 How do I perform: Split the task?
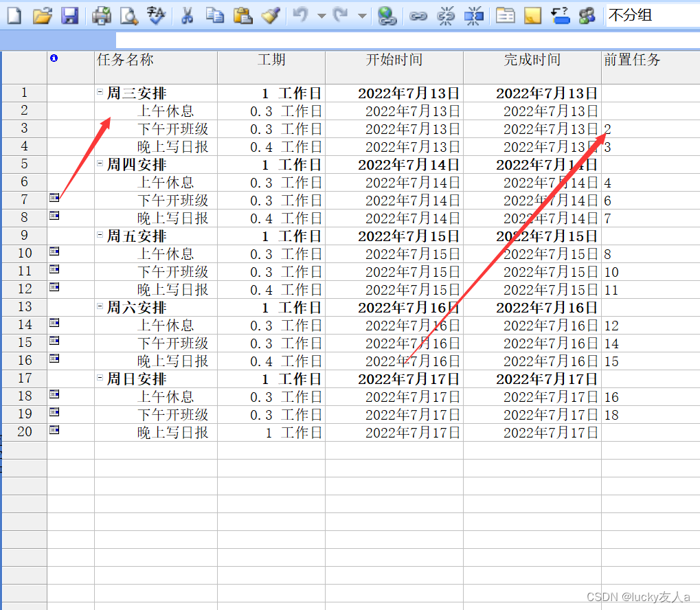[x=474, y=16]
